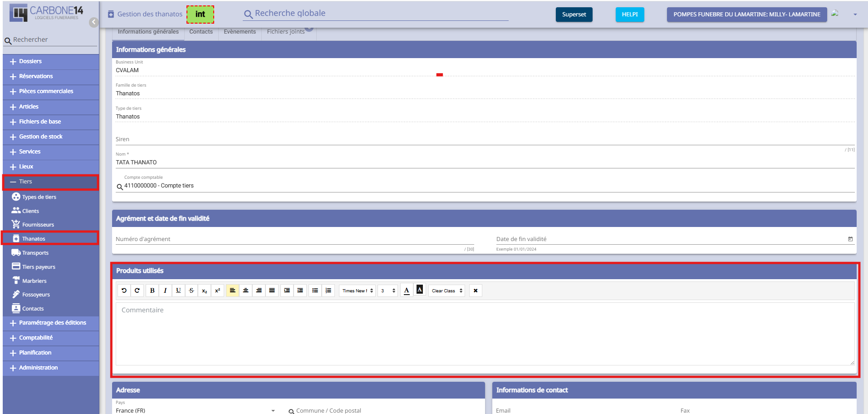868x414 pixels.
Task: Click the strikethrough icon
Action: point(191,291)
